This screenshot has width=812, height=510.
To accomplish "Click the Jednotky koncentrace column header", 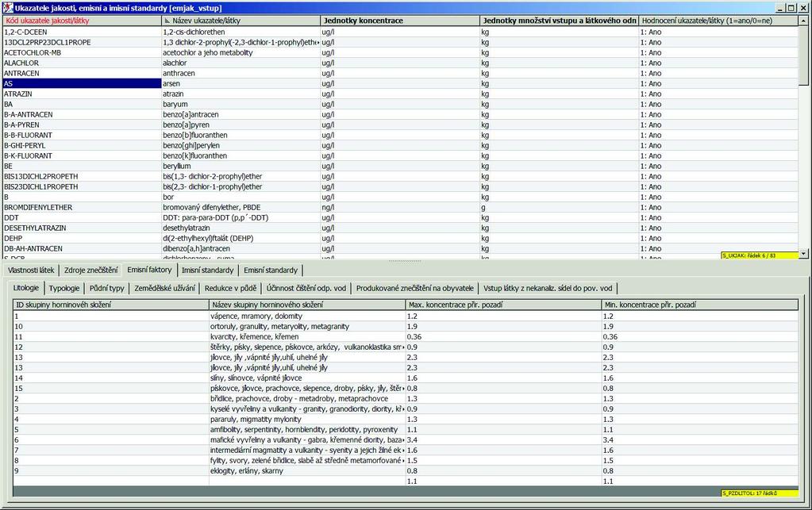I will pos(400,21).
